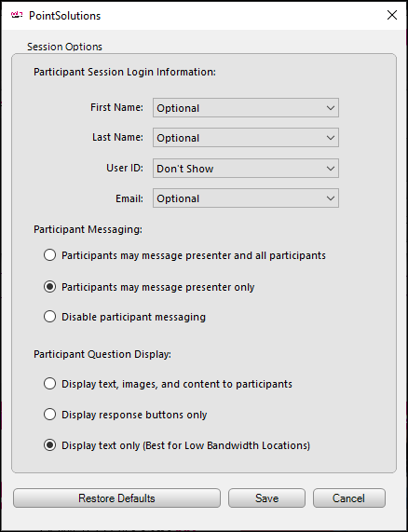Image resolution: width=408 pixels, height=532 pixels.
Task: Click the PointSolutions title bar text
Action: click(x=65, y=16)
